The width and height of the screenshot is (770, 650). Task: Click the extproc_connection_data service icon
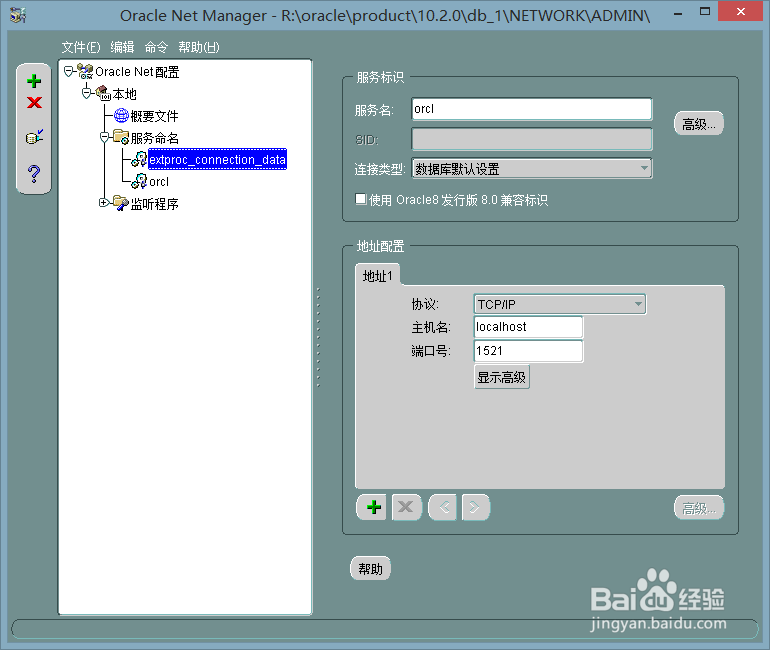click(x=139, y=159)
